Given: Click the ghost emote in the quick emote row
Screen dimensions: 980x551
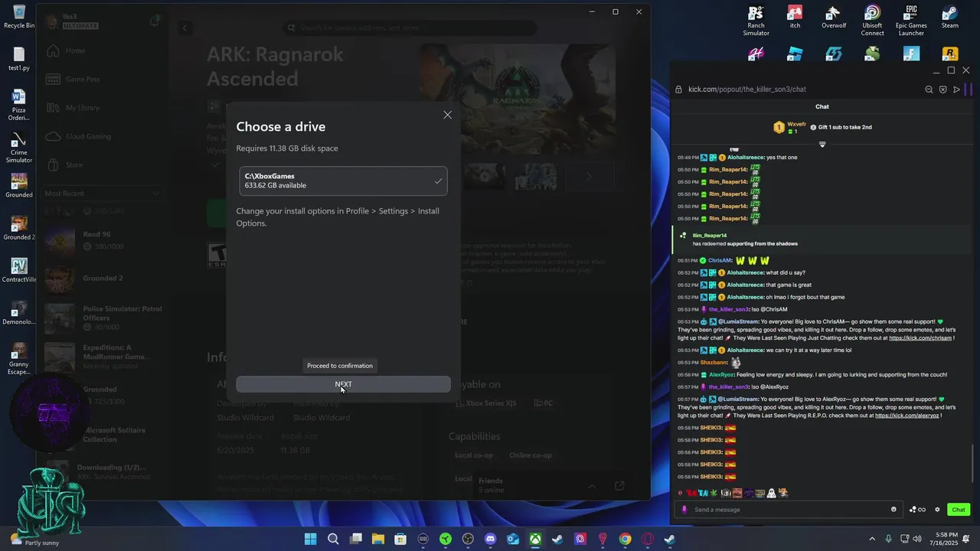Looking at the screenshot, I should tap(771, 493).
